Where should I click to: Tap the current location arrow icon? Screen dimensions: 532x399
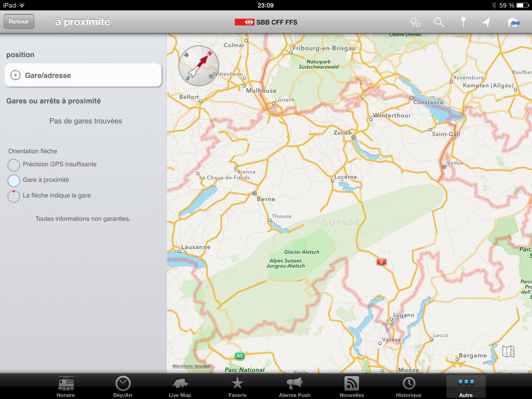pos(486,22)
